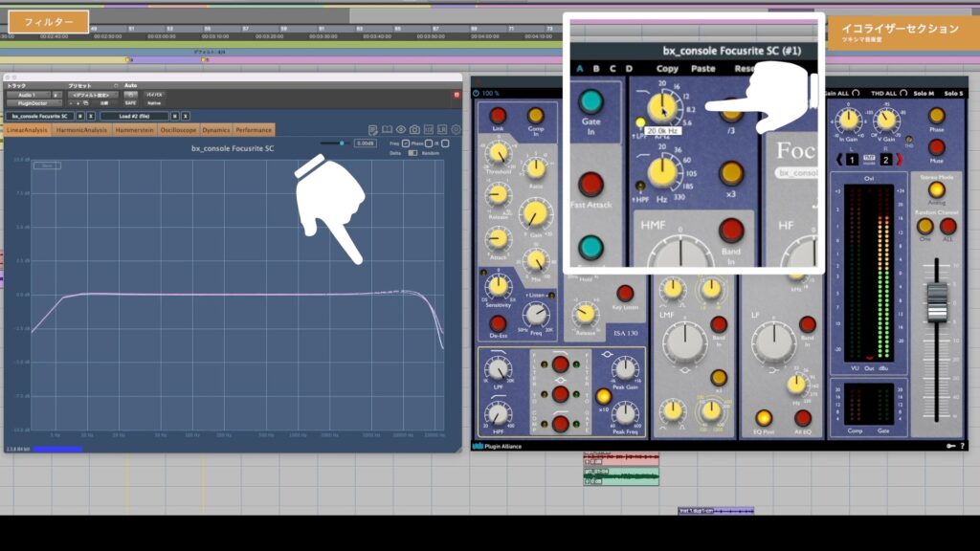Click the power icon beside 100 %

click(x=477, y=93)
